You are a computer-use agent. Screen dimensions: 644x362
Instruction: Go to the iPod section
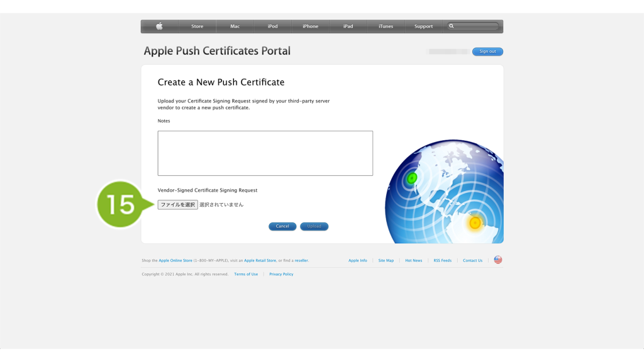coord(272,26)
